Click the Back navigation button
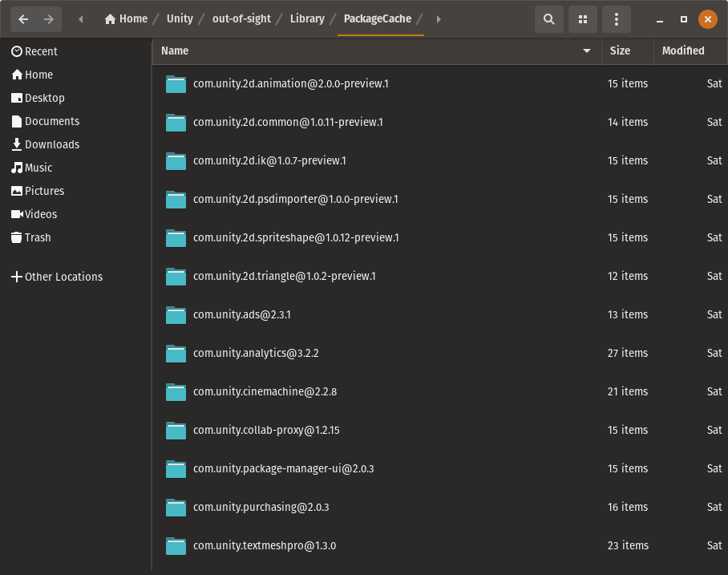This screenshot has width=728, height=575. coord(23,18)
